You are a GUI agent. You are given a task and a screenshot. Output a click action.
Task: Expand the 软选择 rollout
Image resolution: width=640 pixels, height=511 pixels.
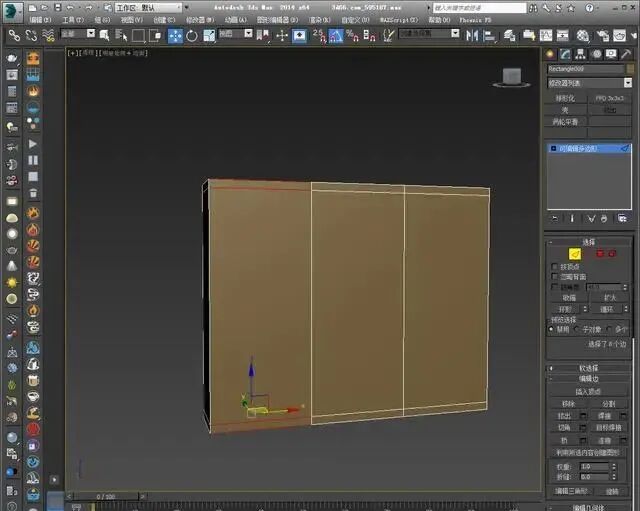[589, 368]
